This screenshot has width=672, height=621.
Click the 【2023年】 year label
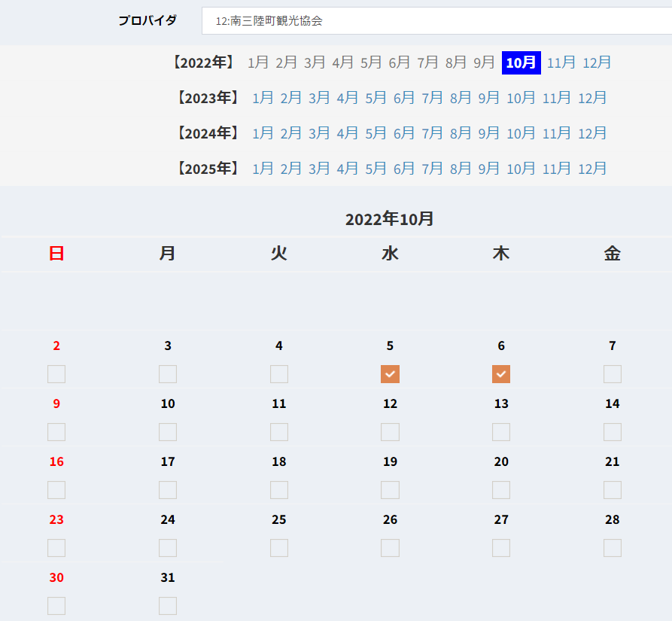pyautogui.click(x=208, y=98)
